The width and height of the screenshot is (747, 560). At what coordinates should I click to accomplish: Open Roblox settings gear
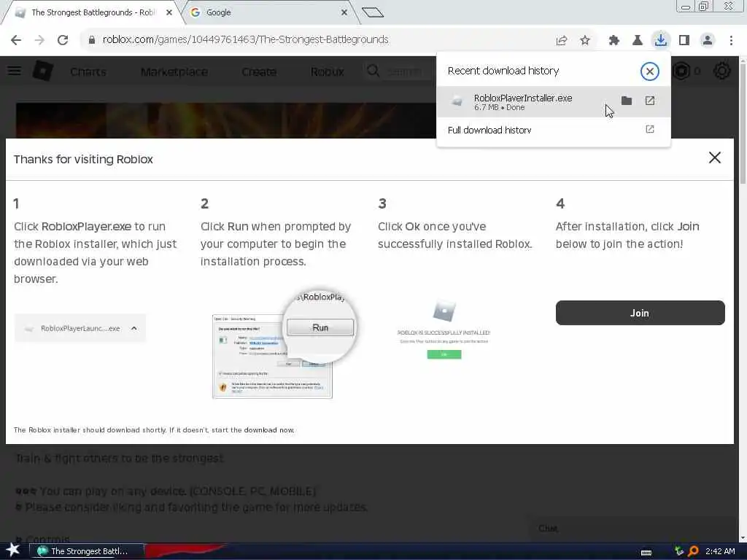[x=721, y=71]
